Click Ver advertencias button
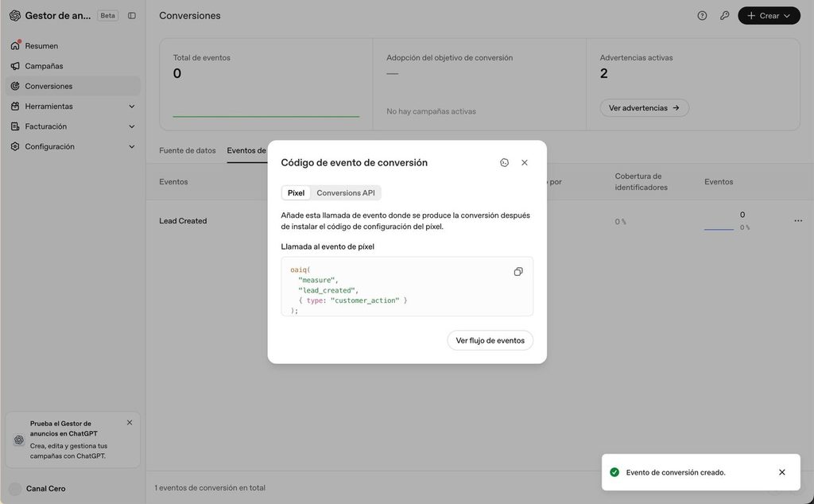The height and width of the screenshot is (504, 814). pos(644,108)
